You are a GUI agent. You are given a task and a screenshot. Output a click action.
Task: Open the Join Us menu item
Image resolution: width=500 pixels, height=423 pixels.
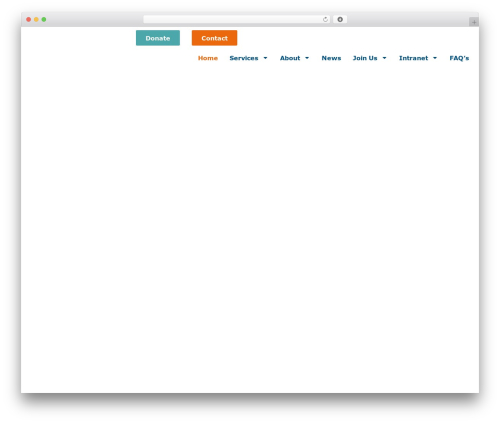click(365, 58)
